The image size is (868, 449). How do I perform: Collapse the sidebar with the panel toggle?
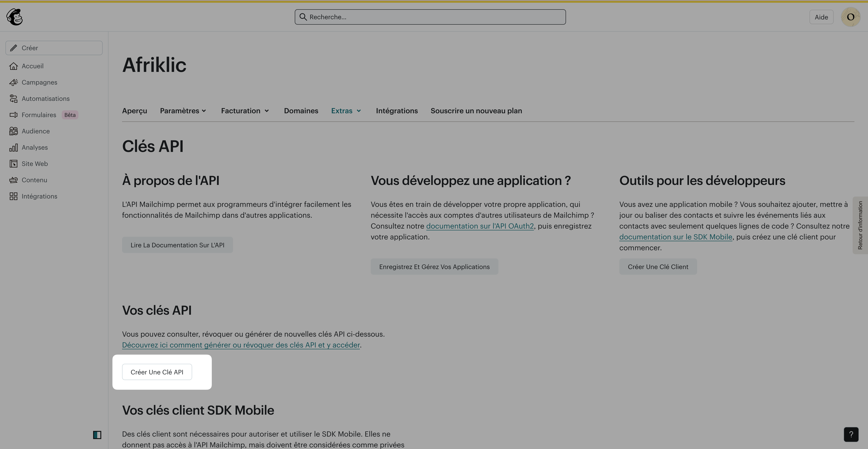click(x=97, y=435)
